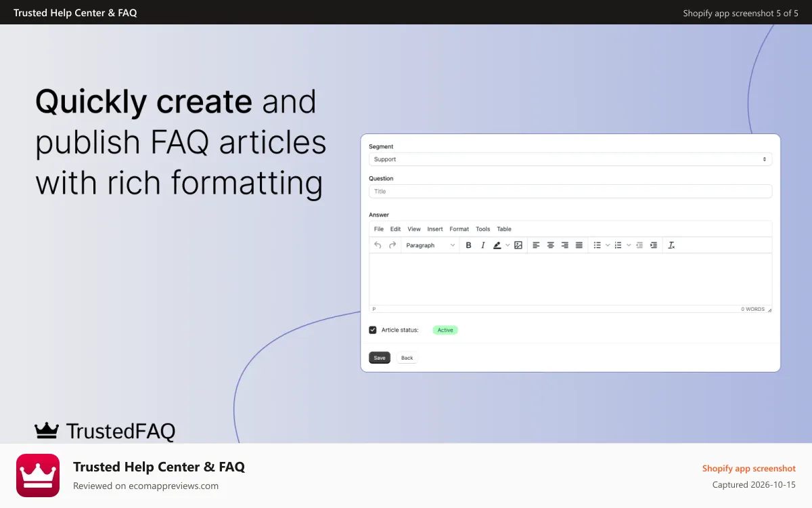Image resolution: width=812 pixels, height=508 pixels.
Task: Open the Paragraph block format dropdown
Action: [430, 245]
